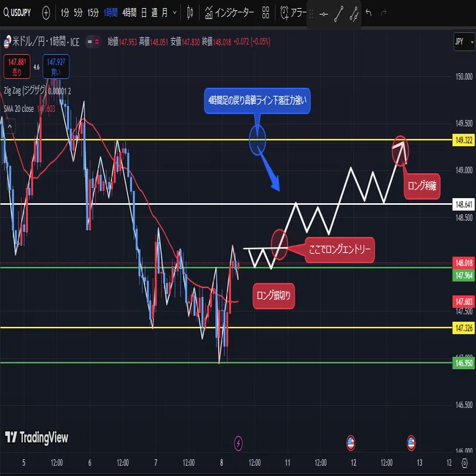The image size is (476, 476).
Task: Click the white 148.641 price label
Action: click(x=464, y=204)
